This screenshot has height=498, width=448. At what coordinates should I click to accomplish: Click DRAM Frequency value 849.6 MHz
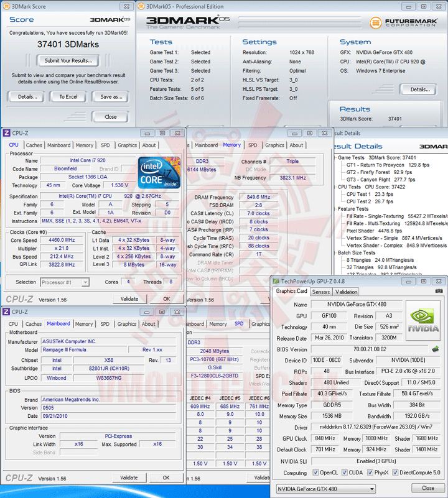(258, 197)
